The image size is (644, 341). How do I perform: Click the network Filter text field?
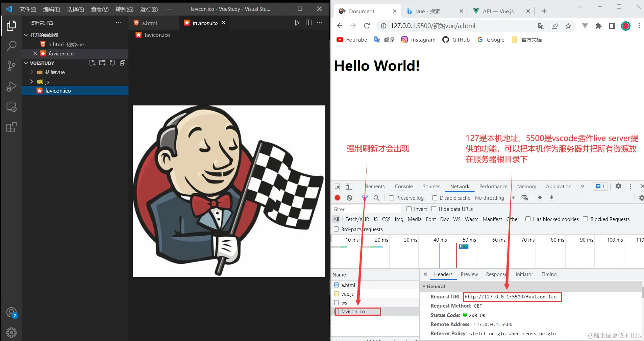367,209
